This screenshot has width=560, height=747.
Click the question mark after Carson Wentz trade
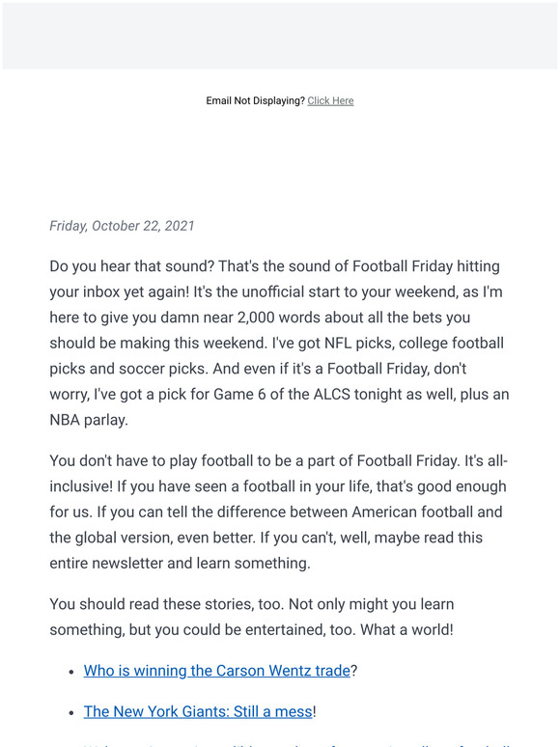[x=354, y=671]
